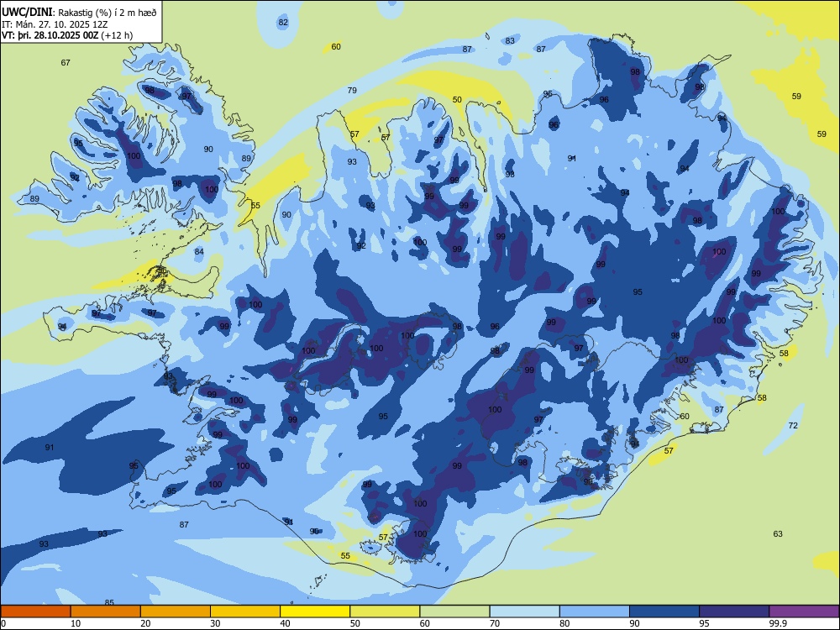Click the legend tick label '99.9'
Viewport: 840px width, 630px height.
(x=777, y=623)
